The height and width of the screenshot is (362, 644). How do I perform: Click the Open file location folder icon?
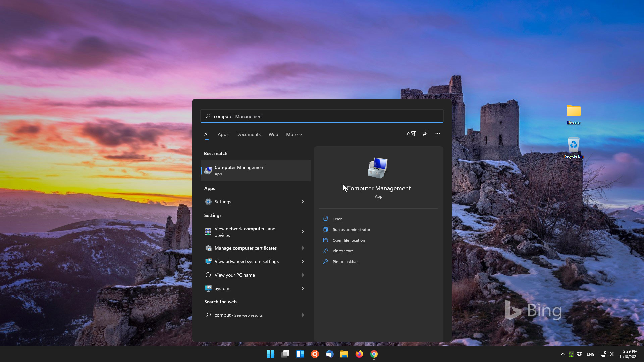326,240
